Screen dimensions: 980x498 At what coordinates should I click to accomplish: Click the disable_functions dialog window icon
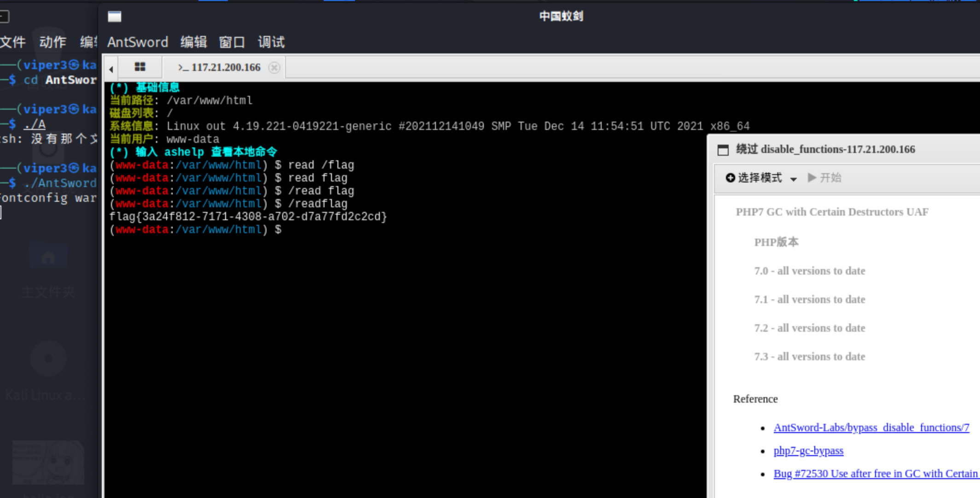723,150
